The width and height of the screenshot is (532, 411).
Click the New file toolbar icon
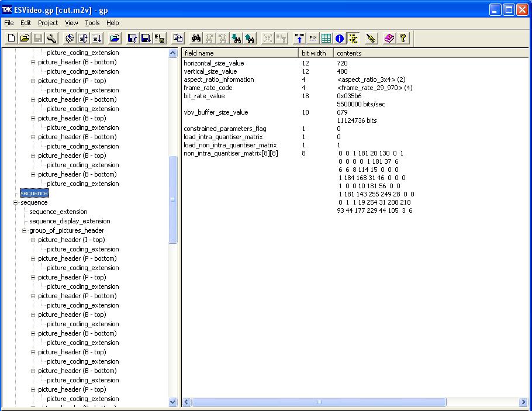coord(11,38)
